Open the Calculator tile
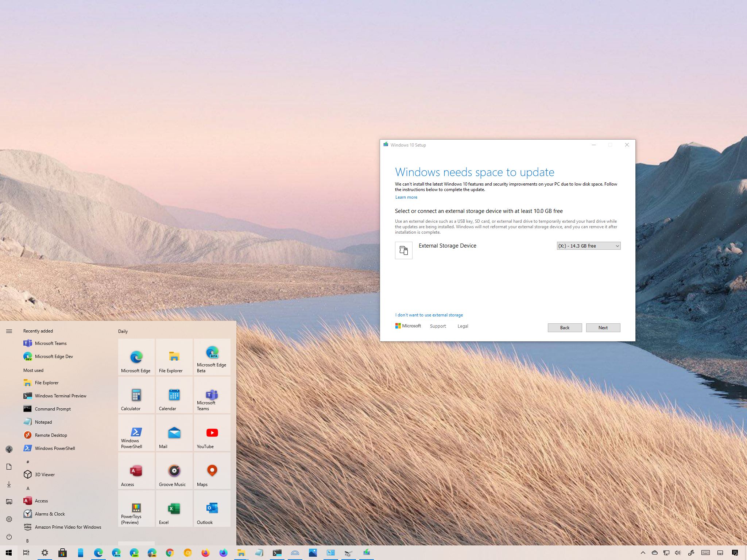This screenshot has height=560, width=747. click(136, 395)
